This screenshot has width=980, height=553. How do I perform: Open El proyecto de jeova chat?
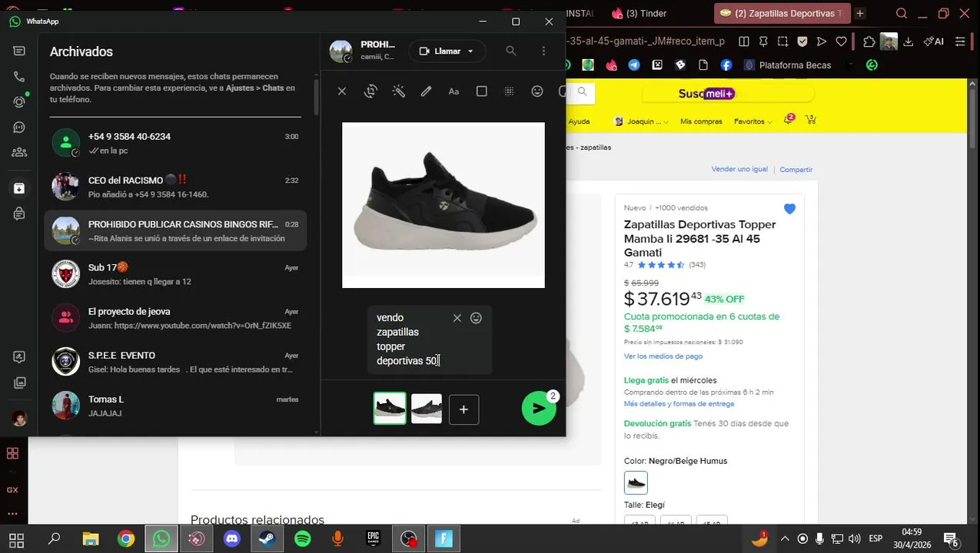(x=175, y=318)
